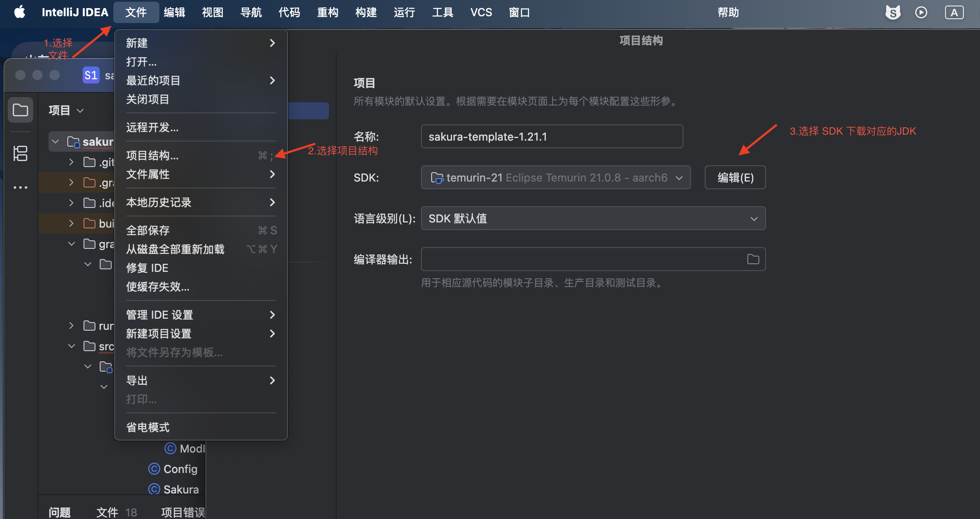The height and width of the screenshot is (519, 980).
Task: Choose 打开... from file menu
Action: 201,62
